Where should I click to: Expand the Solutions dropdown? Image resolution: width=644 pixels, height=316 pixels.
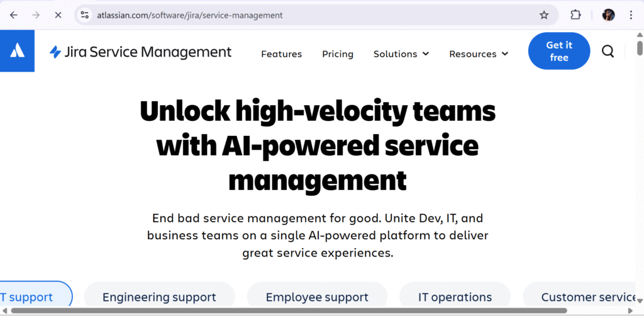(x=401, y=54)
